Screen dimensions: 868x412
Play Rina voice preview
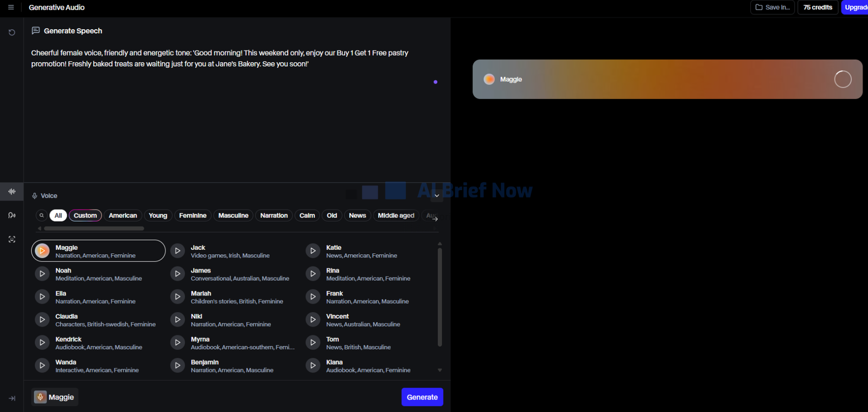click(x=313, y=274)
